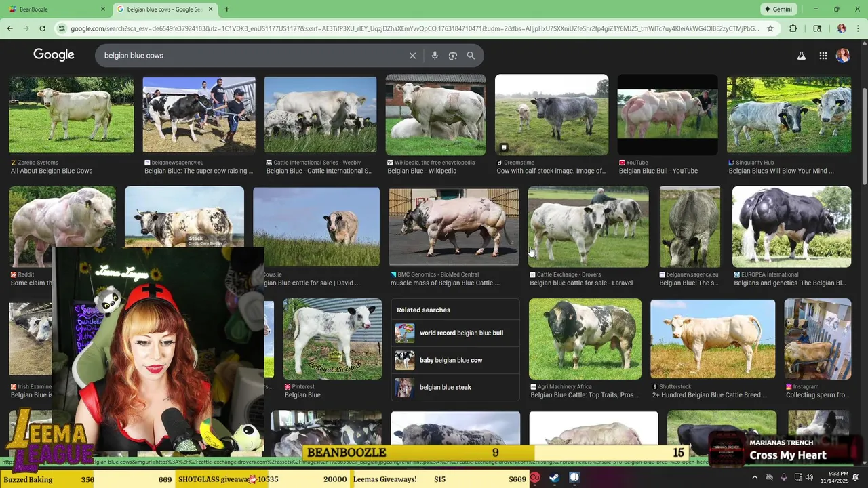Open EUROPEA International black bull image
This screenshot has width=868, height=488.
791,227
